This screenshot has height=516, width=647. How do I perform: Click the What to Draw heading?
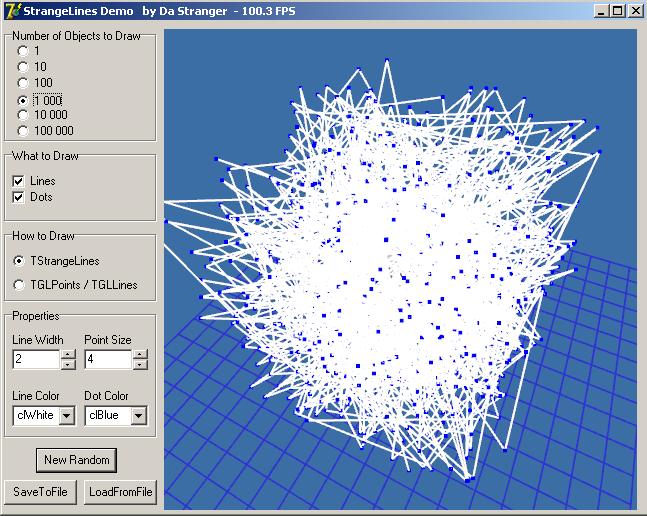45,156
